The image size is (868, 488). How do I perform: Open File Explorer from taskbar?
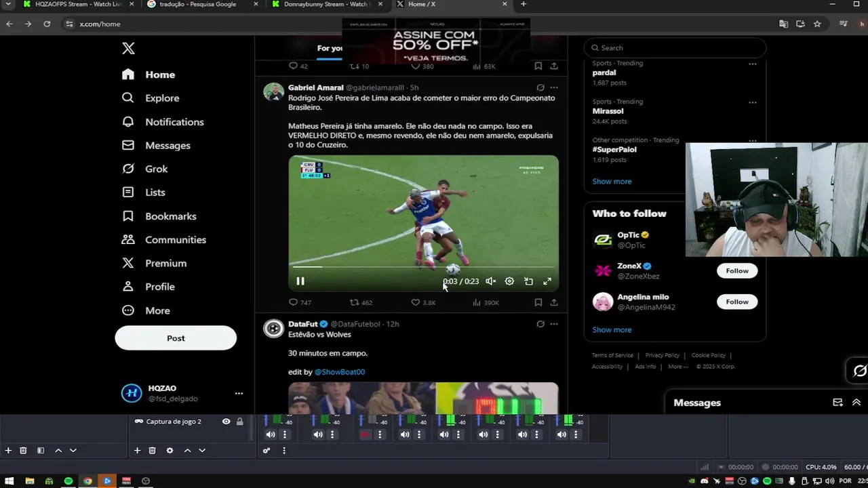(30, 481)
